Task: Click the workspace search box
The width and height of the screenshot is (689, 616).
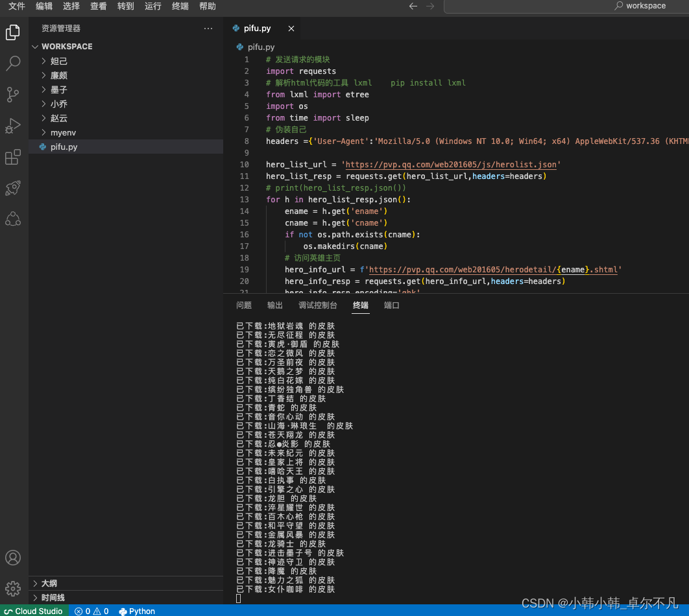Action: (567, 6)
